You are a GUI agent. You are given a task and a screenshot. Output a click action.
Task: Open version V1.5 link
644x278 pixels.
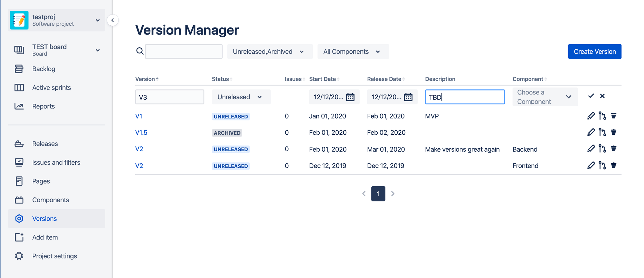(x=141, y=133)
